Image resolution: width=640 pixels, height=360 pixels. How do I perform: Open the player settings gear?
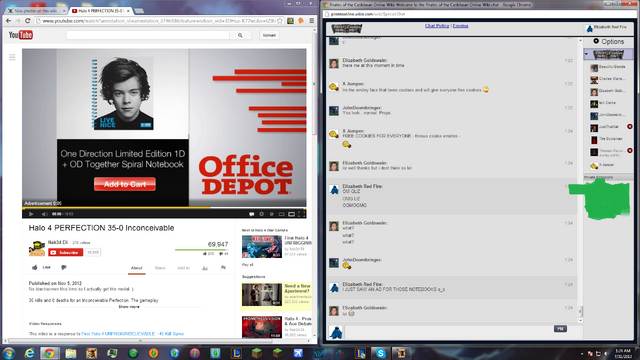(262, 214)
